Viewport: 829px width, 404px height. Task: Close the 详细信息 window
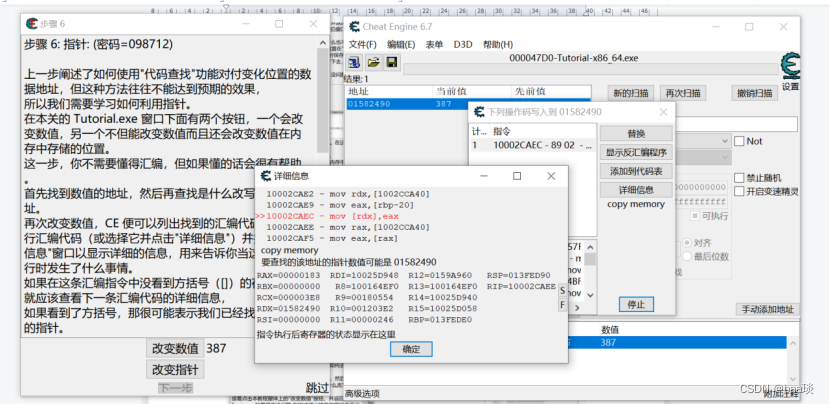(x=551, y=176)
